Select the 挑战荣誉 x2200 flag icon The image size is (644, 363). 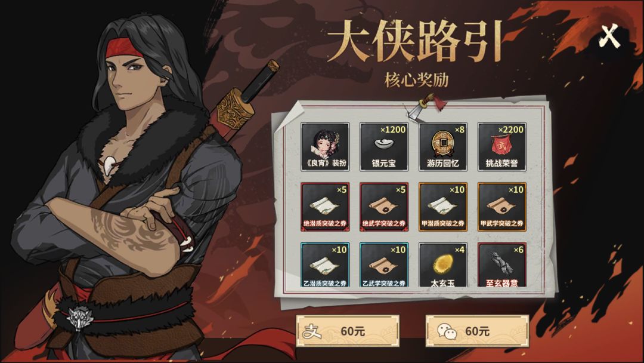point(502,147)
